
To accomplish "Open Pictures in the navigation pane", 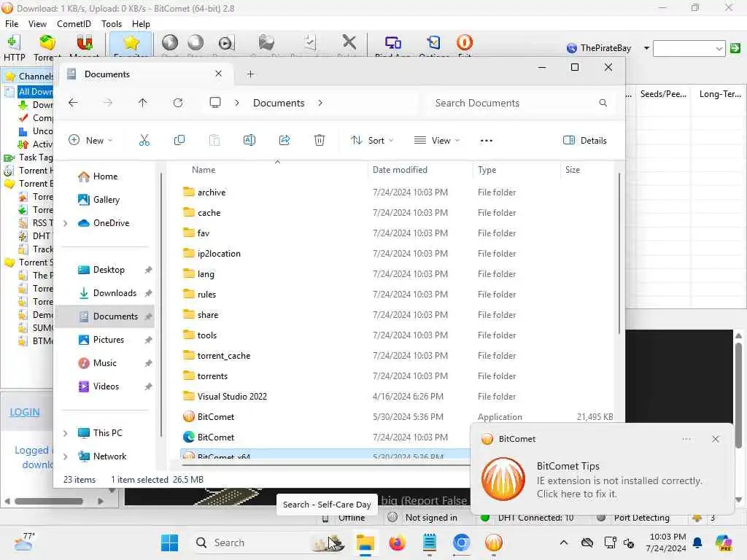I will coord(107,340).
